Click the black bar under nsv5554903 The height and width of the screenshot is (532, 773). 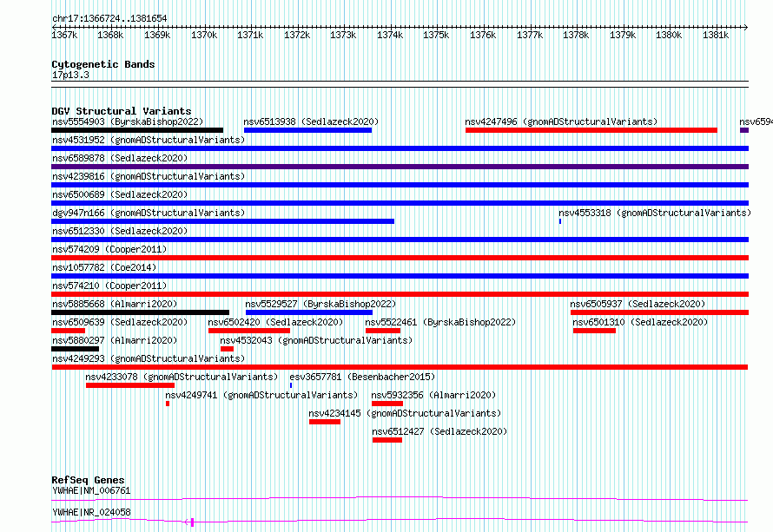pos(137,130)
